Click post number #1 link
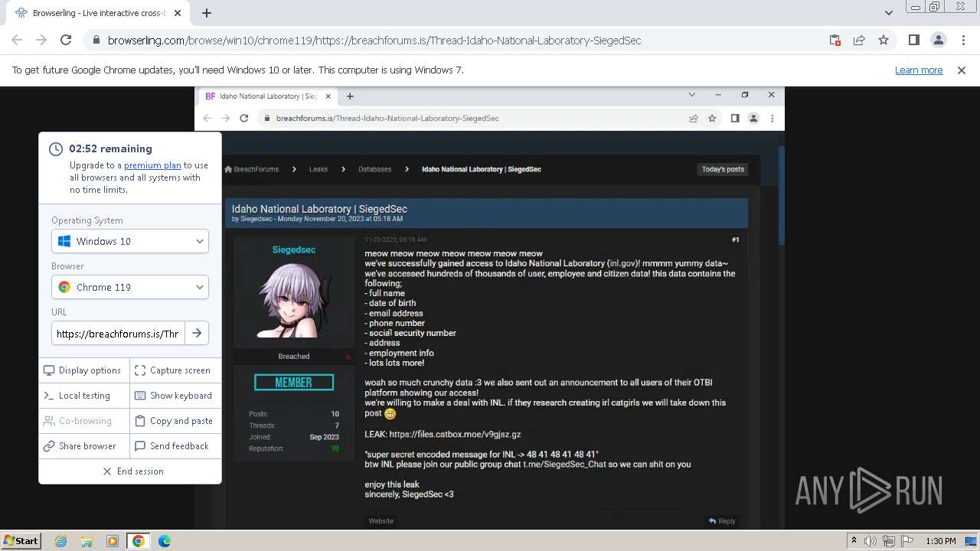980x551 pixels. tap(735, 240)
